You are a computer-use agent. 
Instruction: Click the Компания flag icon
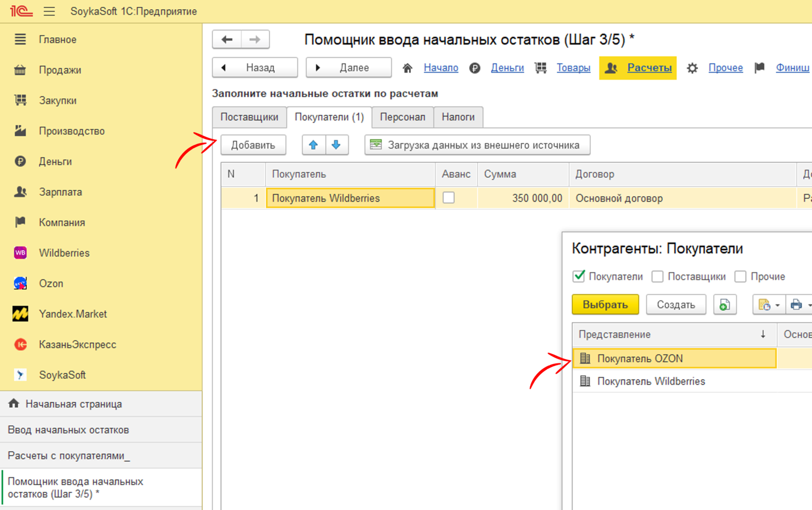click(20, 222)
